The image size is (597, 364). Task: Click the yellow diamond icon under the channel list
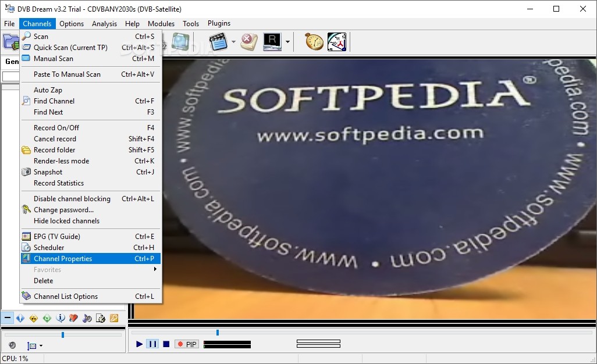click(34, 318)
